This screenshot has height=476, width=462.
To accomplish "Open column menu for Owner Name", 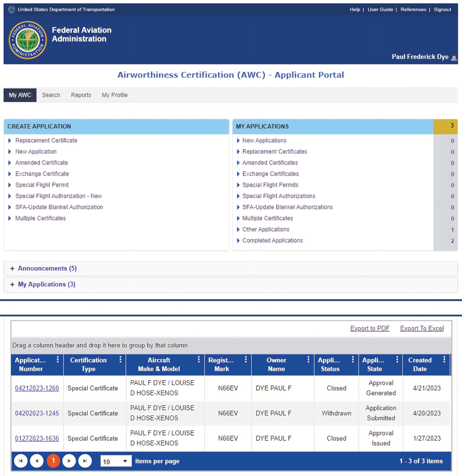I will click(x=308, y=359).
